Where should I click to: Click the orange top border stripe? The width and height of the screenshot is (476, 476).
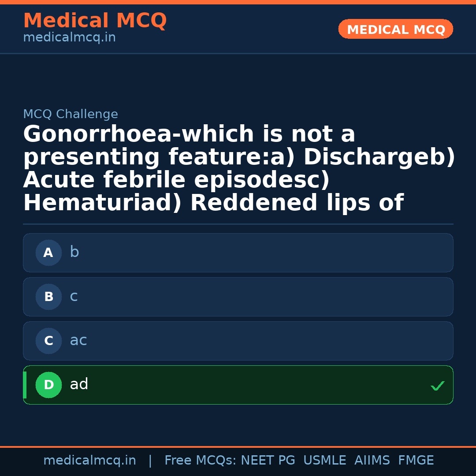tap(238, 2)
